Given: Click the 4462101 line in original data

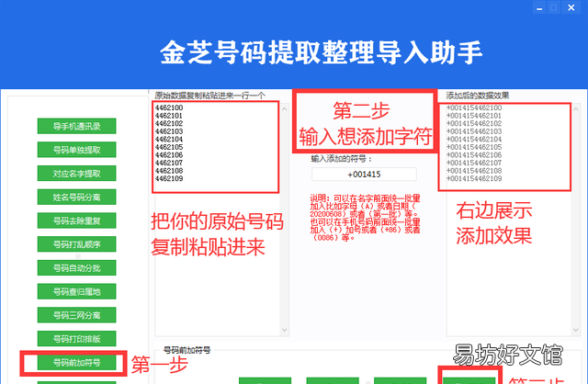Looking at the screenshot, I should pos(169,116).
